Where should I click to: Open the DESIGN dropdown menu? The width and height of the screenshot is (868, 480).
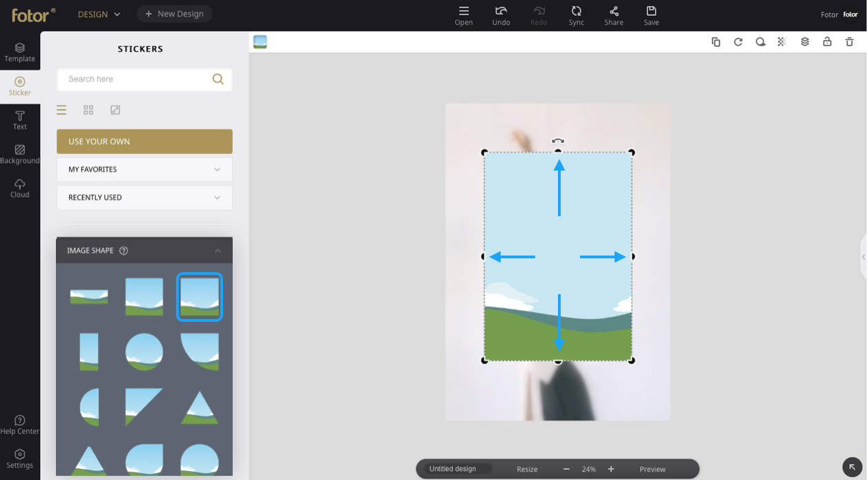tap(99, 14)
